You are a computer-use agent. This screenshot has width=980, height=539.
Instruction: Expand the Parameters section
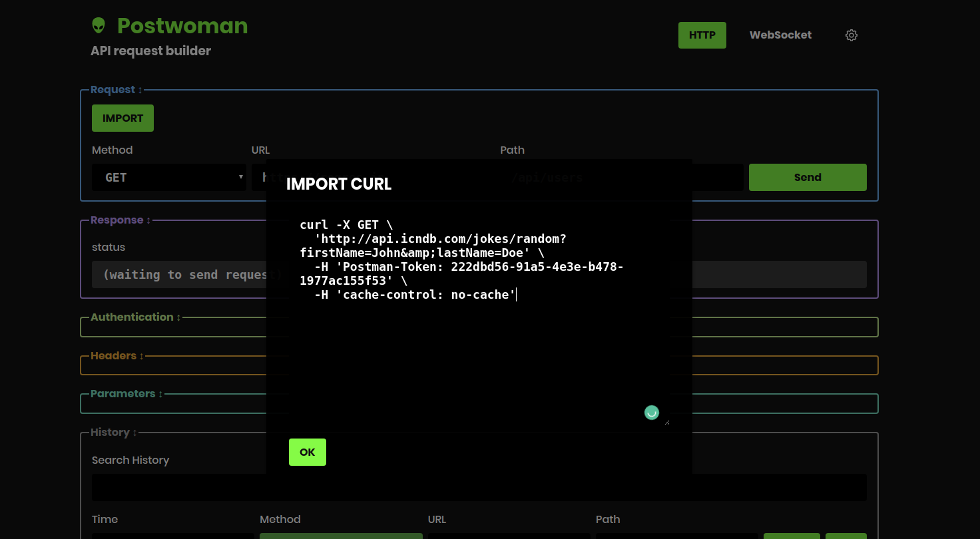126,394
